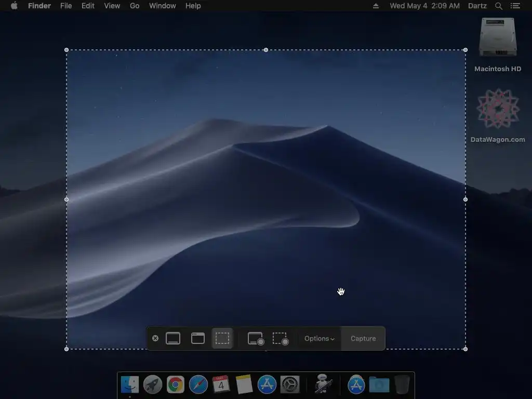Open the Window menu
The image size is (532, 399).
point(163,6)
